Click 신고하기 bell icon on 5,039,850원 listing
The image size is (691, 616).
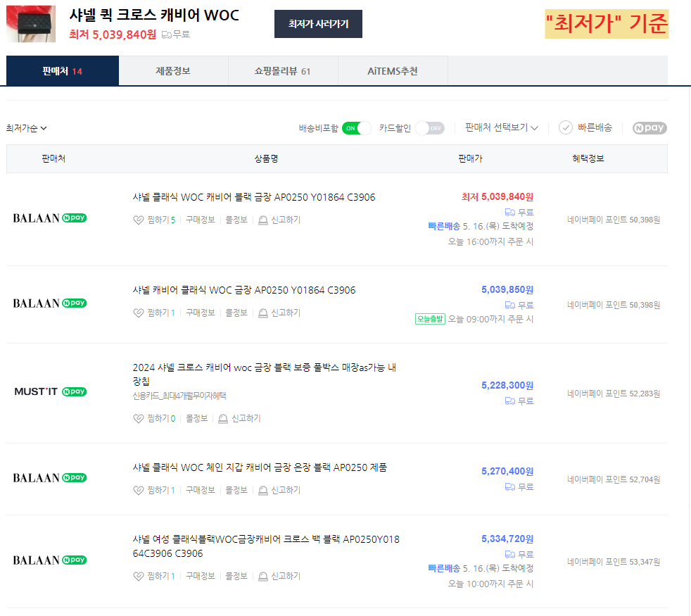(x=263, y=313)
